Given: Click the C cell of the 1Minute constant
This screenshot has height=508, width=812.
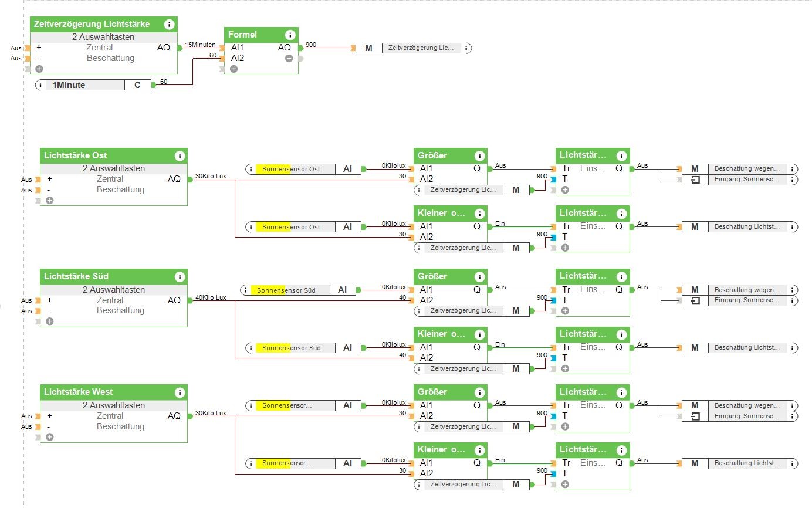Looking at the screenshot, I should (x=138, y=85).
